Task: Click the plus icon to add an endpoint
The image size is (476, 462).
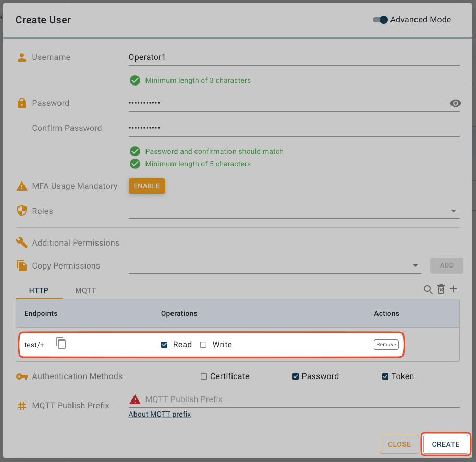Action: pos(454,289)
